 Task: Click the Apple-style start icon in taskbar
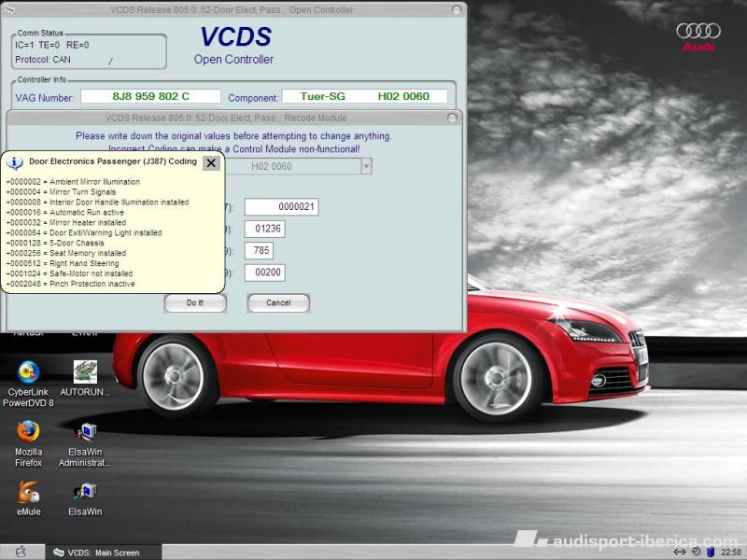point(21,552)
